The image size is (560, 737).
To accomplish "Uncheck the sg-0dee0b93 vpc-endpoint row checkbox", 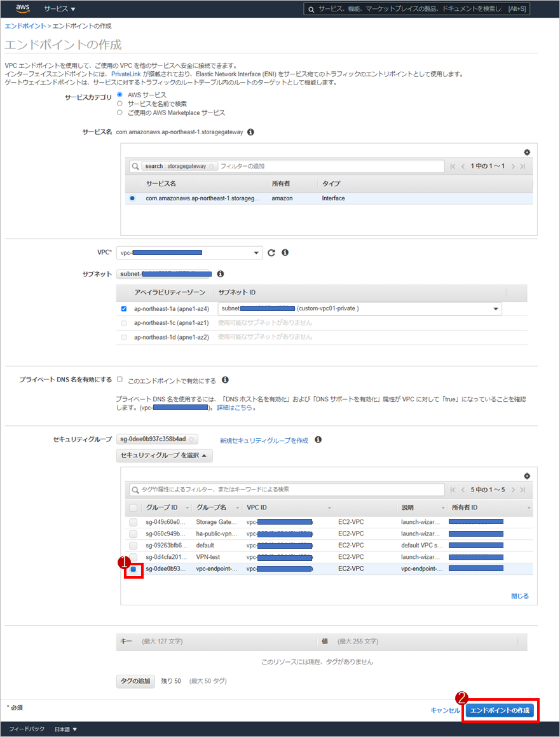I will point(133,568).
